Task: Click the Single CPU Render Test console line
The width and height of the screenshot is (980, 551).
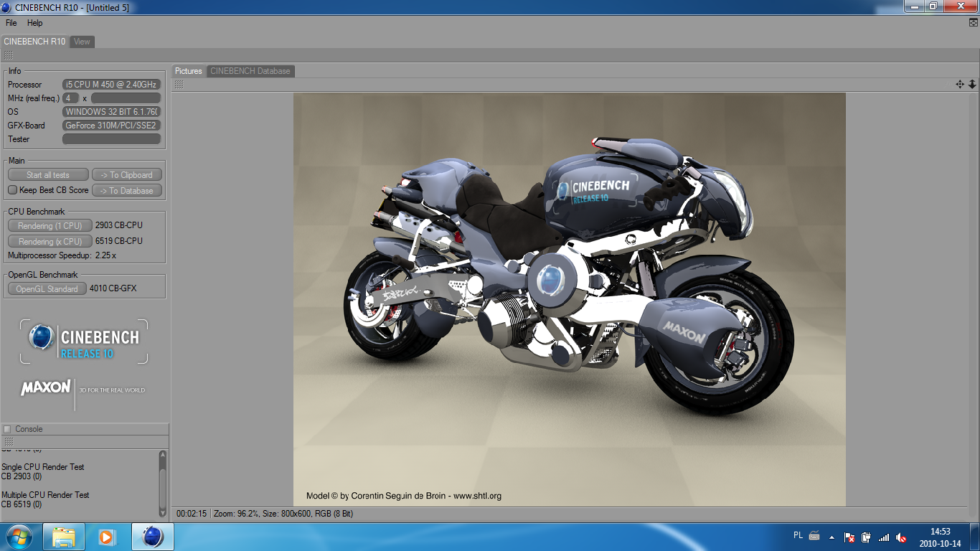Action: (43, 467)
